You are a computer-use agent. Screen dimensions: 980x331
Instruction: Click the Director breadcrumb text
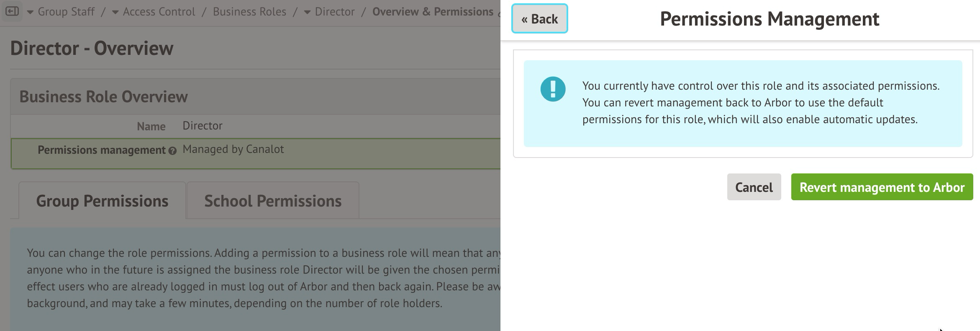(335, 12)
